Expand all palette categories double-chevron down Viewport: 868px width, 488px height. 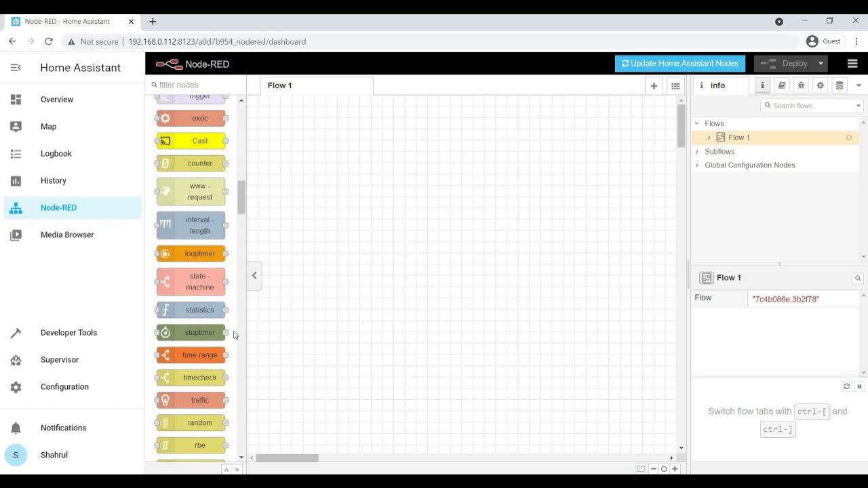point(237,470)
